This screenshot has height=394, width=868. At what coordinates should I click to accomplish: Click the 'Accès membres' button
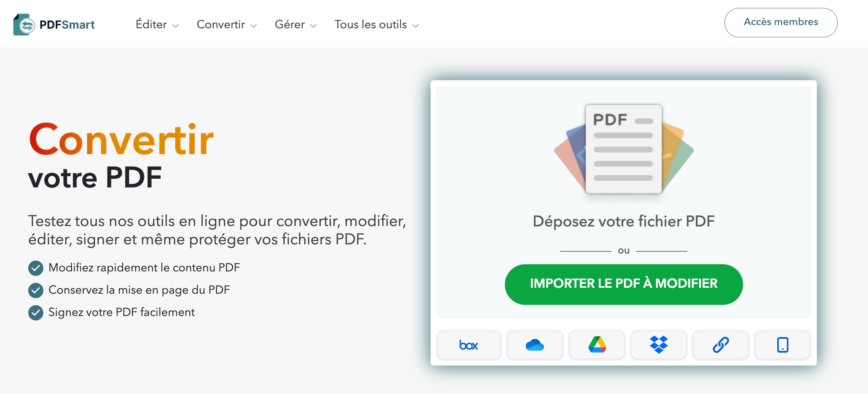click(780, 22)
